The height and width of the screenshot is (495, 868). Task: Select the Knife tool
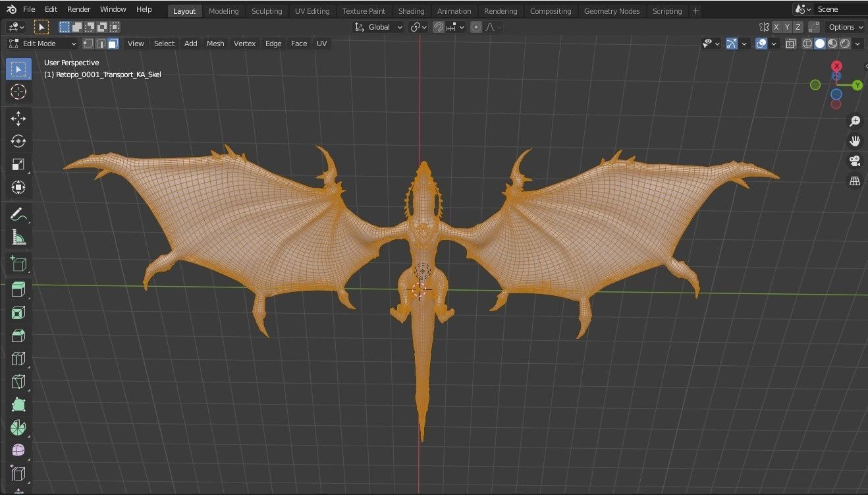[x=18, y=382]
